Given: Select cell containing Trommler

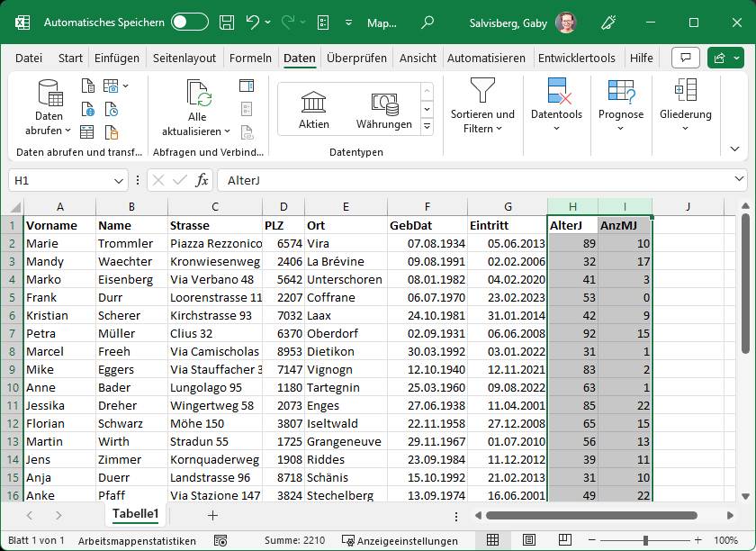Looking at the screenshot, I should coord(131,244).
